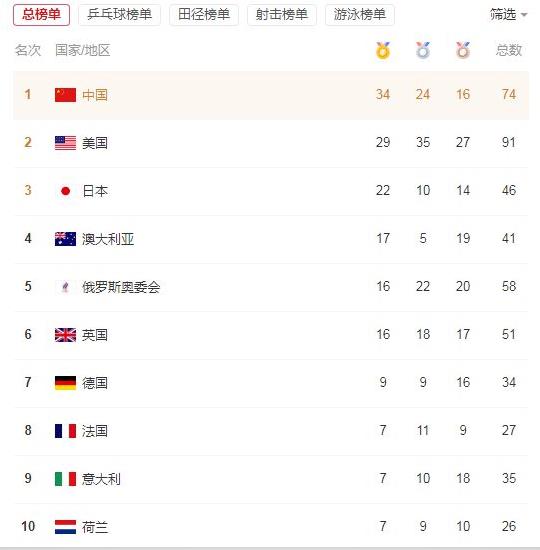The height and width of the screenshot is (550, 540).
Task: Click the Germany flag icon
Action: pyautogui.click(x=65, y=383)
